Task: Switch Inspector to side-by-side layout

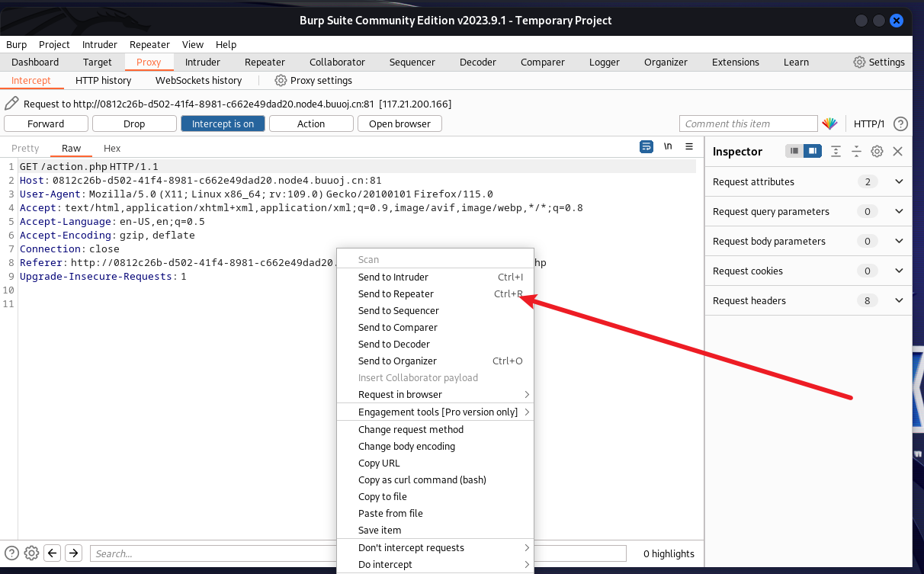Action: tap(813, 151)
